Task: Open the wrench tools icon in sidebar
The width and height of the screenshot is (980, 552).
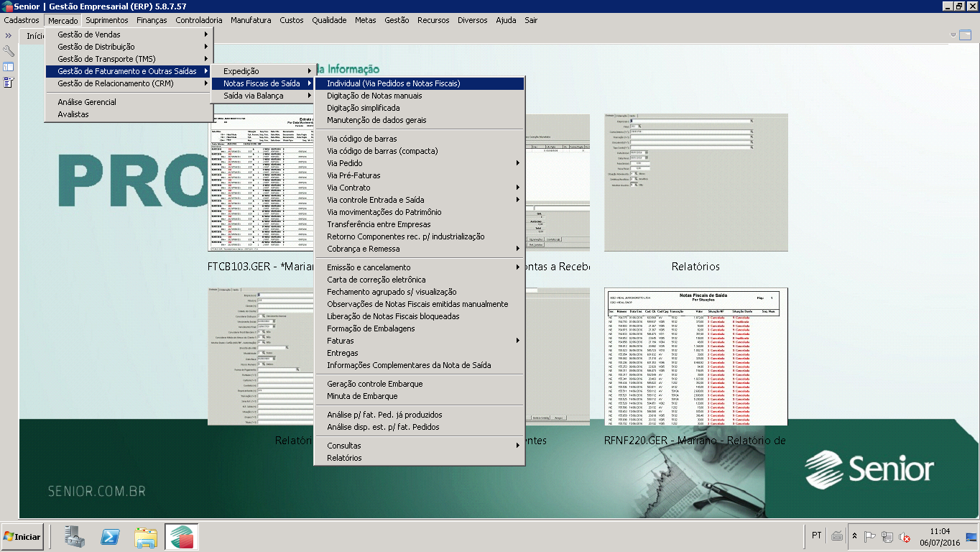Action: coord(9,51)
